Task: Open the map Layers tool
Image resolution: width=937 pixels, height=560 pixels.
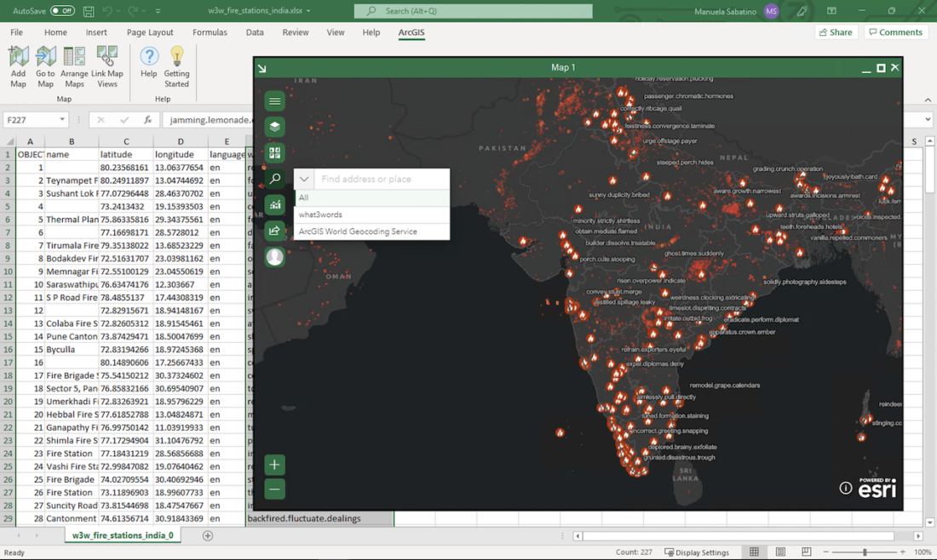Action: 275,127
